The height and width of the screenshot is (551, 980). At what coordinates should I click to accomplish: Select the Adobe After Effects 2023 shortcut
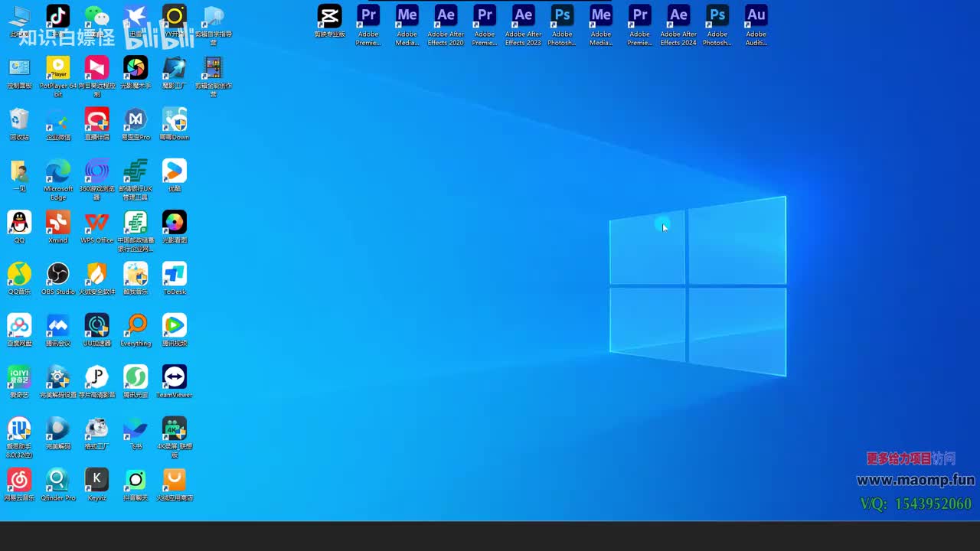(x=524, y=16)
